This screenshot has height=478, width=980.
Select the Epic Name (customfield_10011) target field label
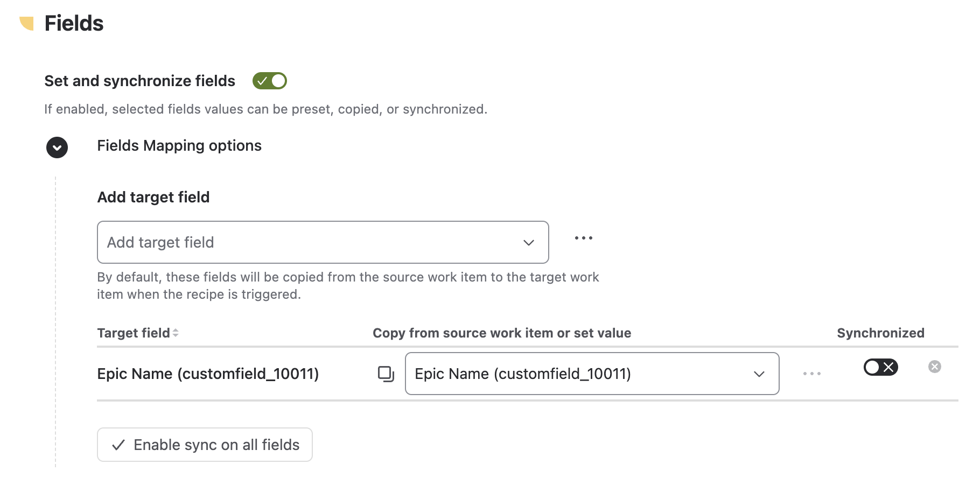click(208, 374)
